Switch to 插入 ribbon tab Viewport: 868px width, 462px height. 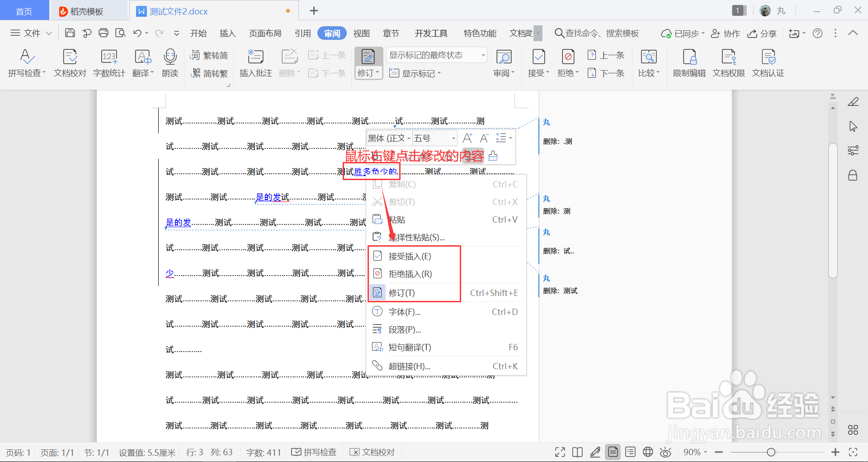[227, 33]
